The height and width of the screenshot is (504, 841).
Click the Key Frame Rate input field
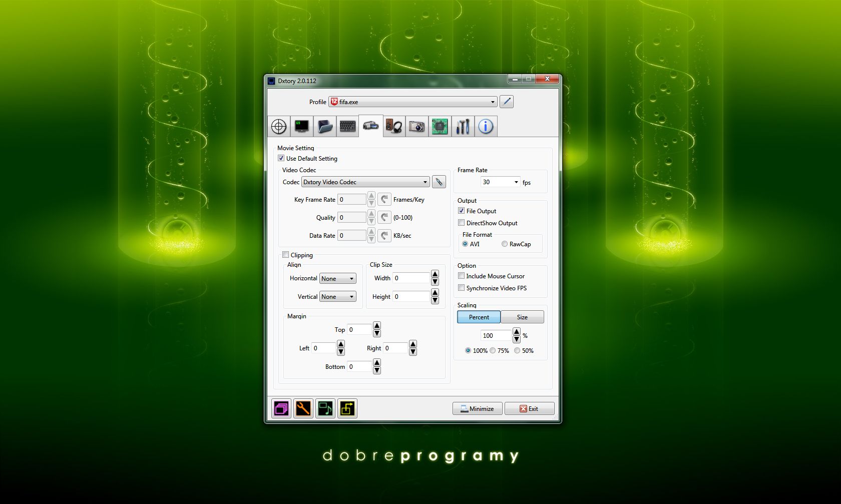(352, 199)
